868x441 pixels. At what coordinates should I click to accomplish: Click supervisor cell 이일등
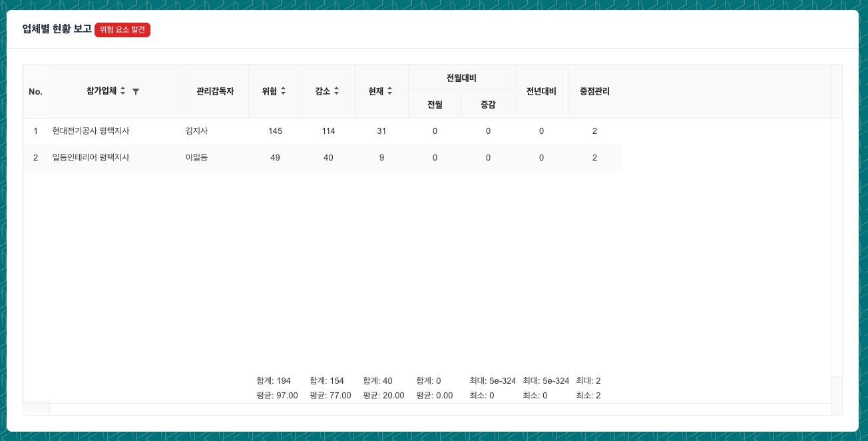coord(197,158)
